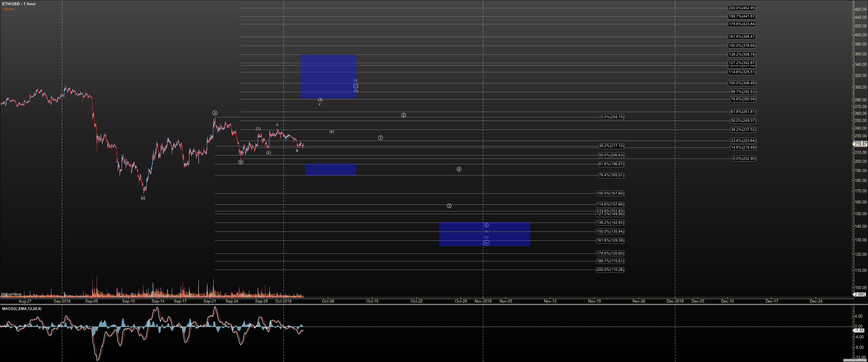
Task: Select the 23.6%(223.64) Fibonacci label
Action: [743, 141]
